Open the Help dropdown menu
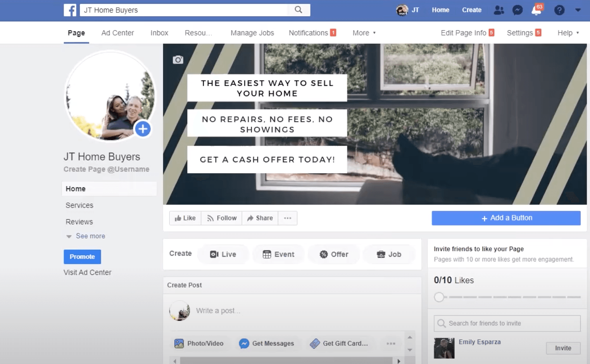This screenshot has height=364, width=590. (x=568, y=33)
